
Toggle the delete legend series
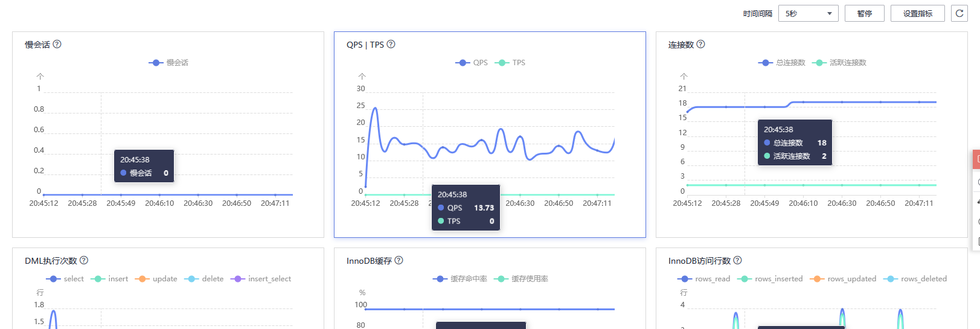203,279
